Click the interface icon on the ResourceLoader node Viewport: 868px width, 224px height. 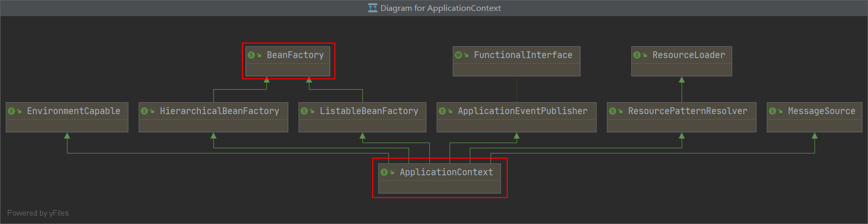(x=637, y=55)
